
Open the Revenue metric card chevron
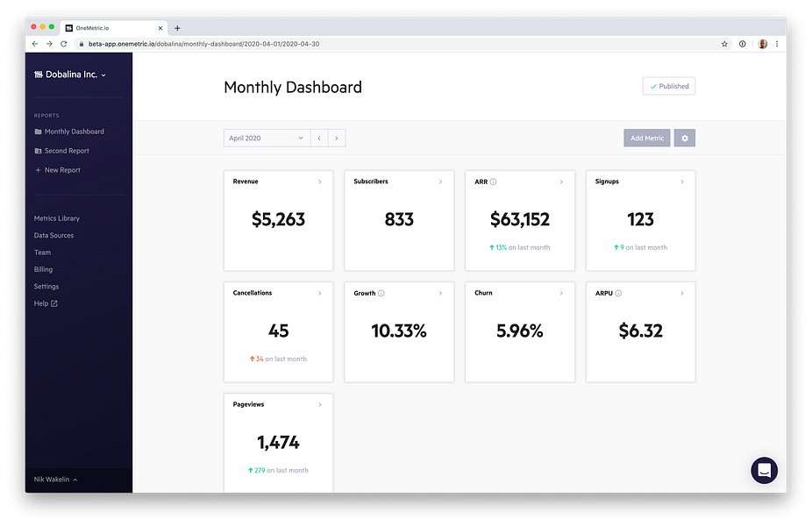[319, 181]
